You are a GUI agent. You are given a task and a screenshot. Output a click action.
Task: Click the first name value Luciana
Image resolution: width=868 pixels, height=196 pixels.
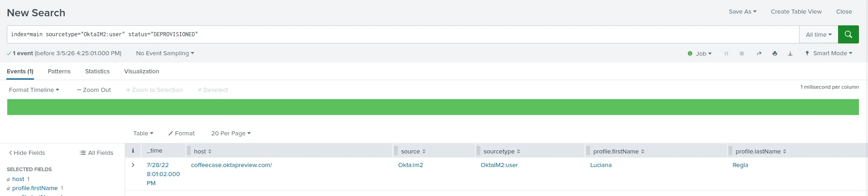click(601, 165)
